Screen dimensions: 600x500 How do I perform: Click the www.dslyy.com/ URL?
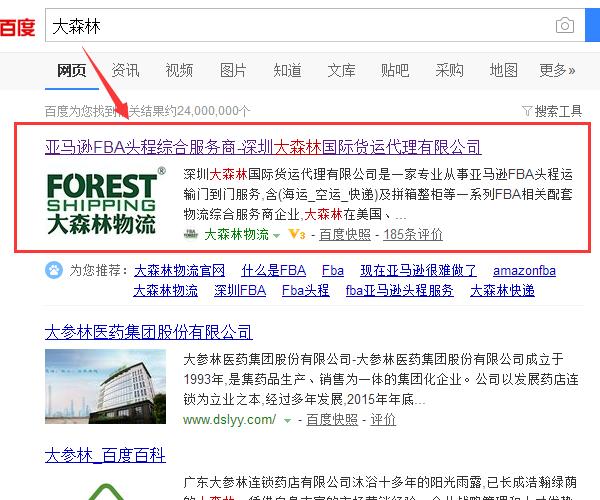230,420
